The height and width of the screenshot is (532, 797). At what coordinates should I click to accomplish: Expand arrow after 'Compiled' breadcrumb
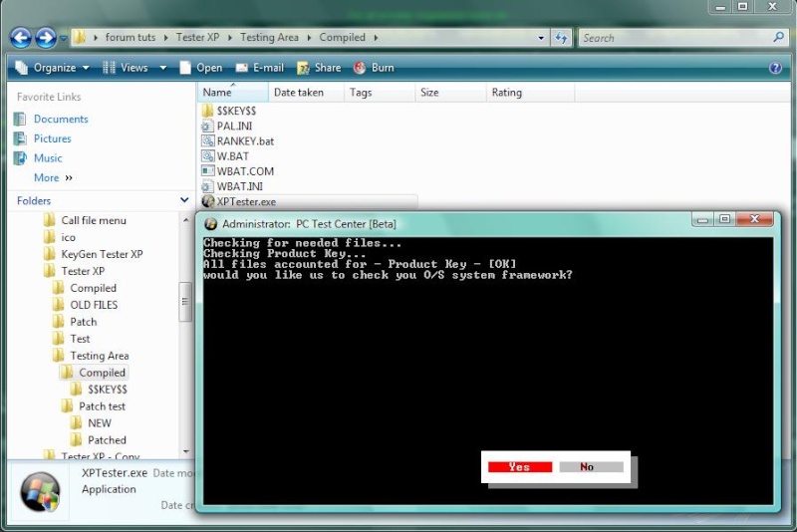[376, 38]
